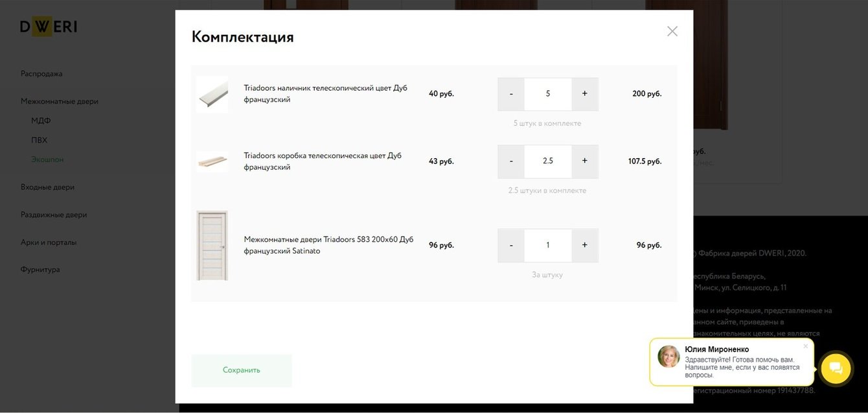Click the DWERI logo
The image size is (868, 413).
(x=49, y=27)
